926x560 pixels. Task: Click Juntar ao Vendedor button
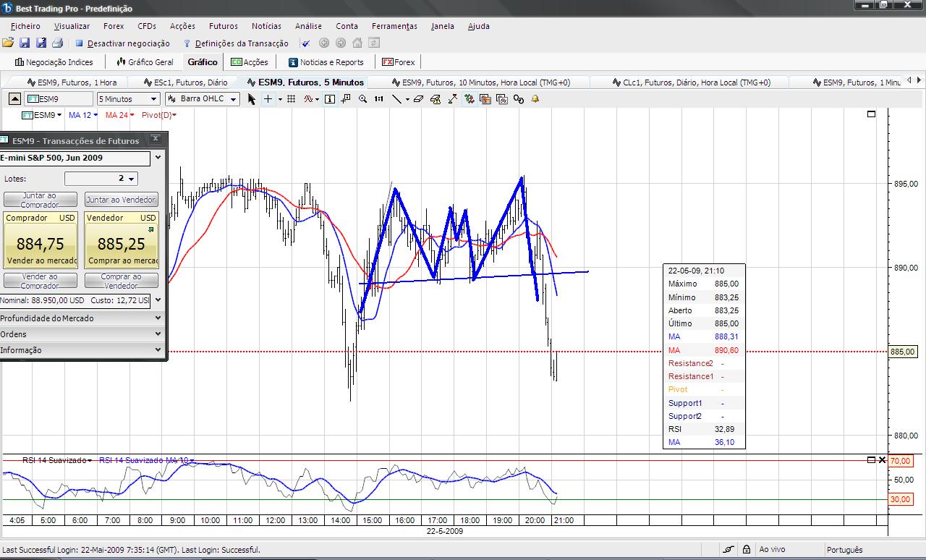[x=121, y=200]
